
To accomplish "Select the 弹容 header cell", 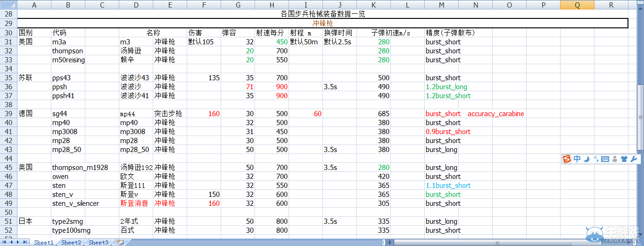I will point(238,33).
